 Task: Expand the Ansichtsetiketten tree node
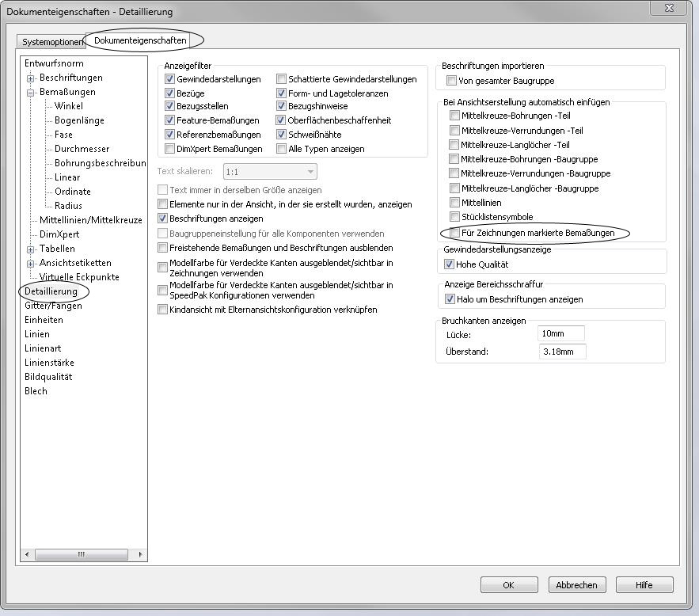coord(30,264)
